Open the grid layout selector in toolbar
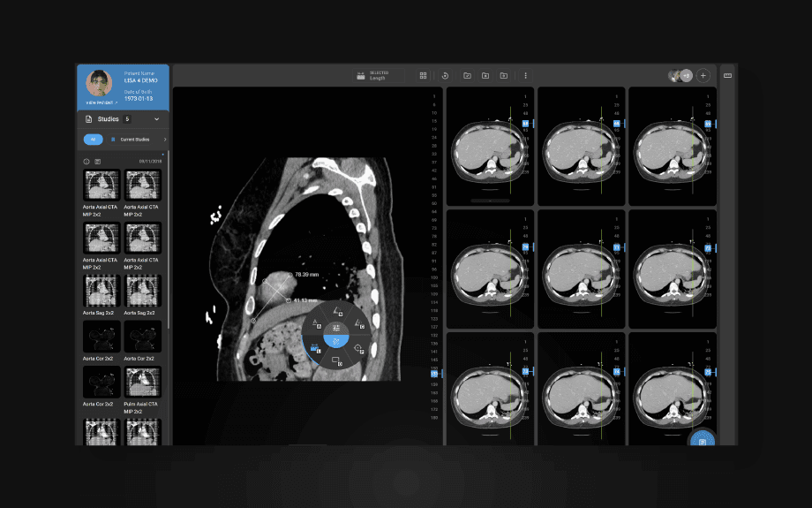812x508 pixels. [x=423, y=76]
